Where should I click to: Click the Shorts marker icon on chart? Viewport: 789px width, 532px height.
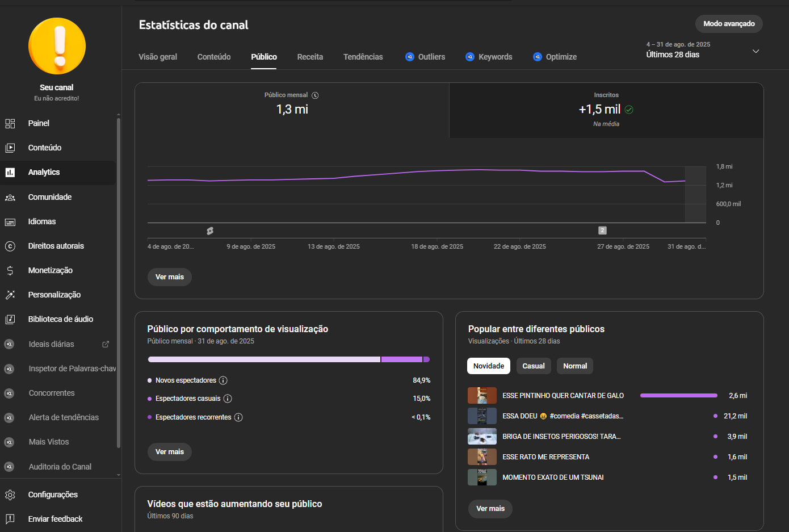click(210, 231)
